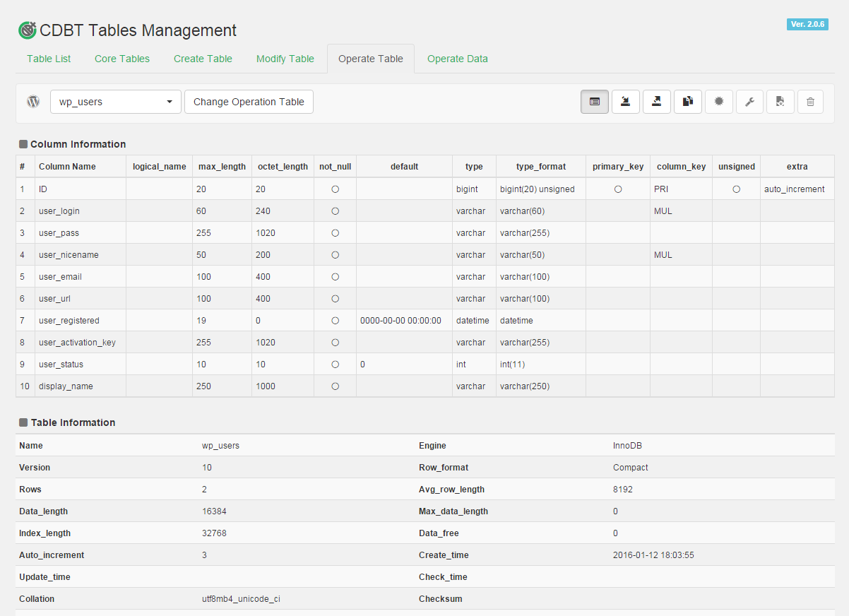Click the Change Operation Table button
The image size is (849, 616).
click(x=249, y=102)
